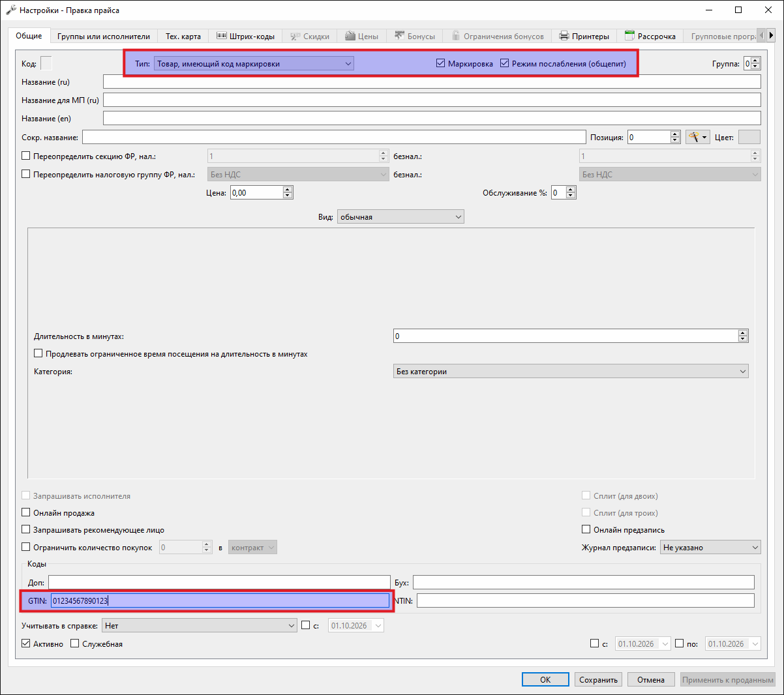Select the Общие tab

click(x=29, y=36)
